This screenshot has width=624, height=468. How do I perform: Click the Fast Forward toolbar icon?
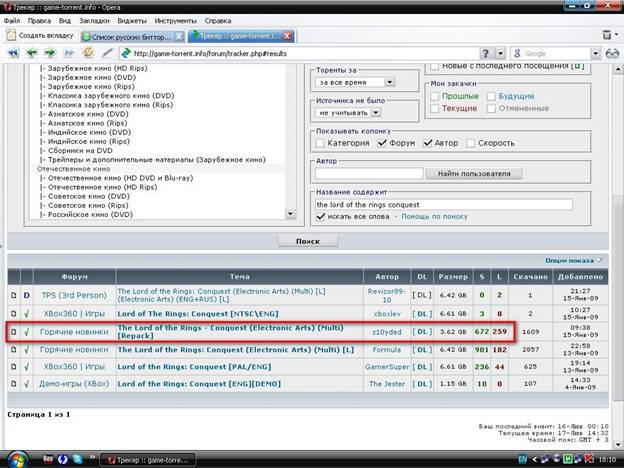click(x=69, y=53)
